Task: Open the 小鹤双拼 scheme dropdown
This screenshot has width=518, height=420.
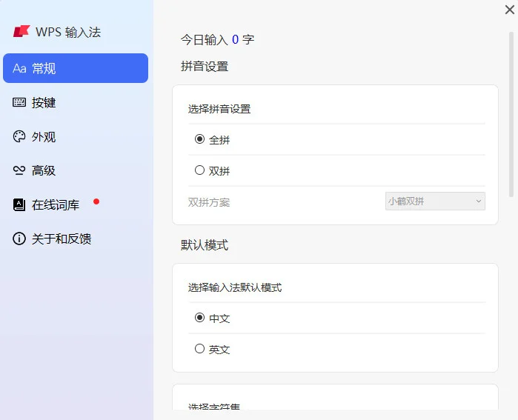Action: 435,201
